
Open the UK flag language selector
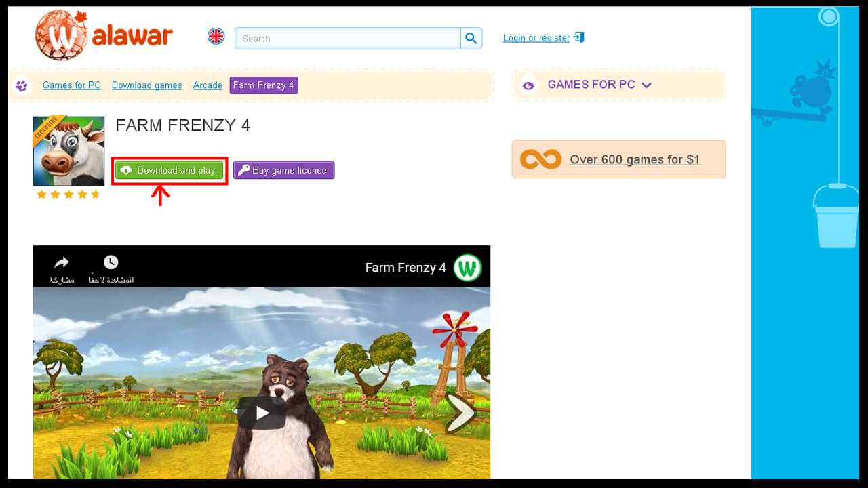coord(216,37)
